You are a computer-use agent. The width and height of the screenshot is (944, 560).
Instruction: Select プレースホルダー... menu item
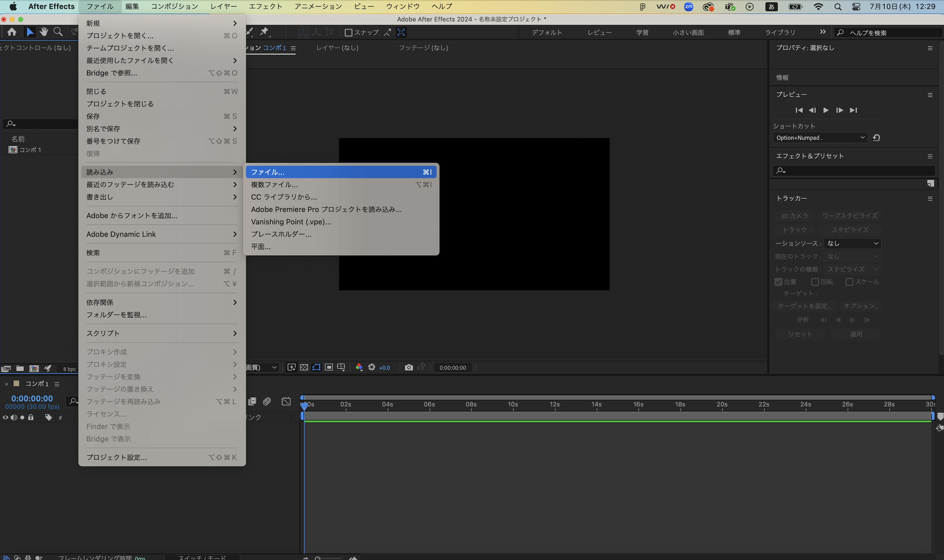click(341, 234)
